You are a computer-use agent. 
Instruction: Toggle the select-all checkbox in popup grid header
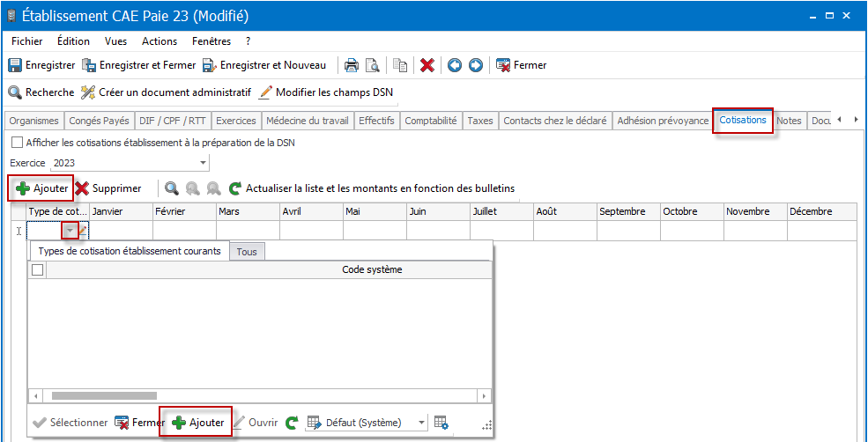coord(37,270)
